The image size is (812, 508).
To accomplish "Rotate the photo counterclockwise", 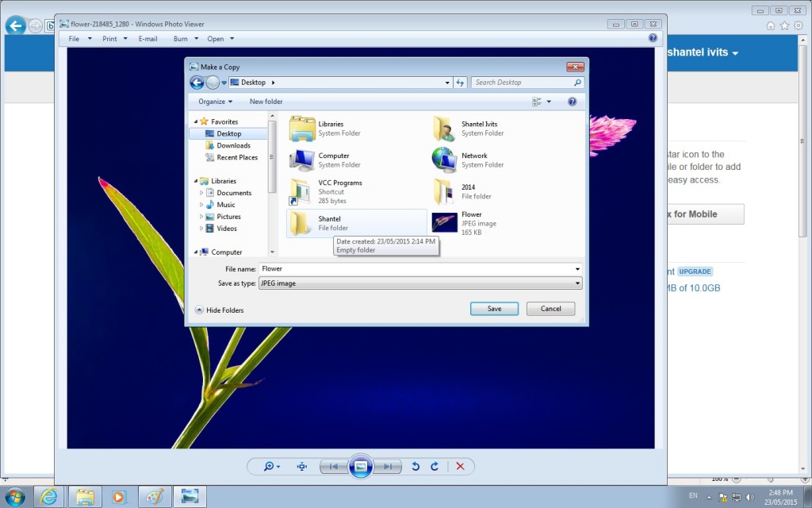I will [416, 467].
